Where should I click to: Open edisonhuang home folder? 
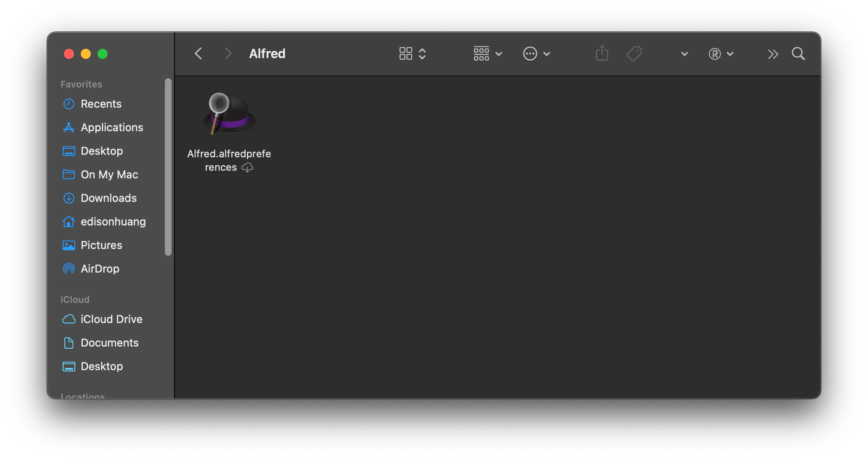tap(113, 222)
